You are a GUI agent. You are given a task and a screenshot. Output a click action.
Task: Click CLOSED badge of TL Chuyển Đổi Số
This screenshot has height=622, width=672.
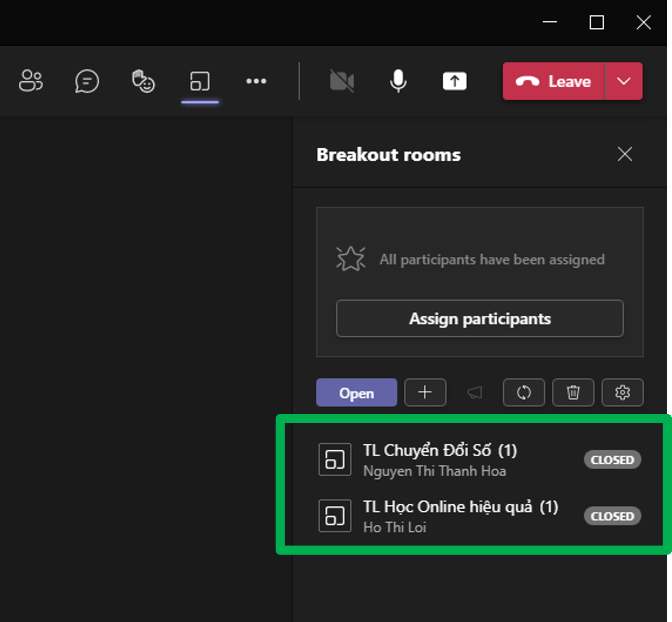pos(612,459)
